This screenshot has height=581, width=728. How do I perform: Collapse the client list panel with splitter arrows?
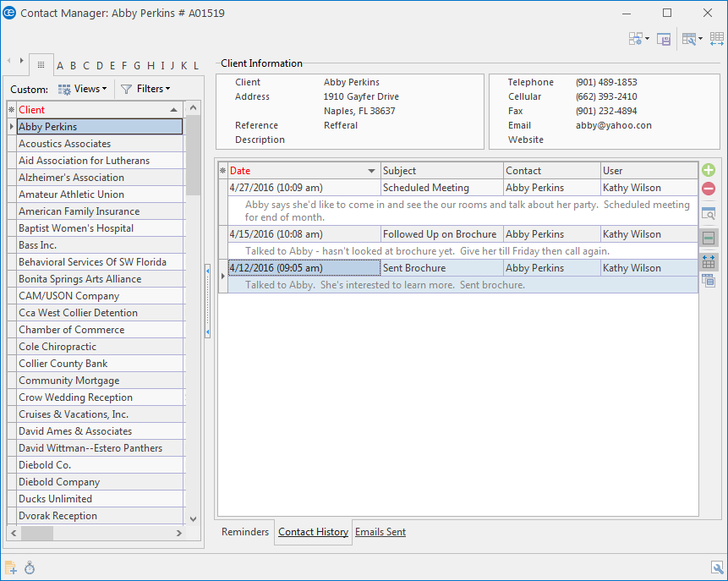[x=207, y=301]
